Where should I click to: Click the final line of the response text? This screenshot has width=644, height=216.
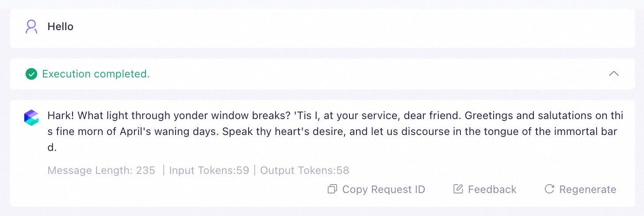click(x=52, y=148)
